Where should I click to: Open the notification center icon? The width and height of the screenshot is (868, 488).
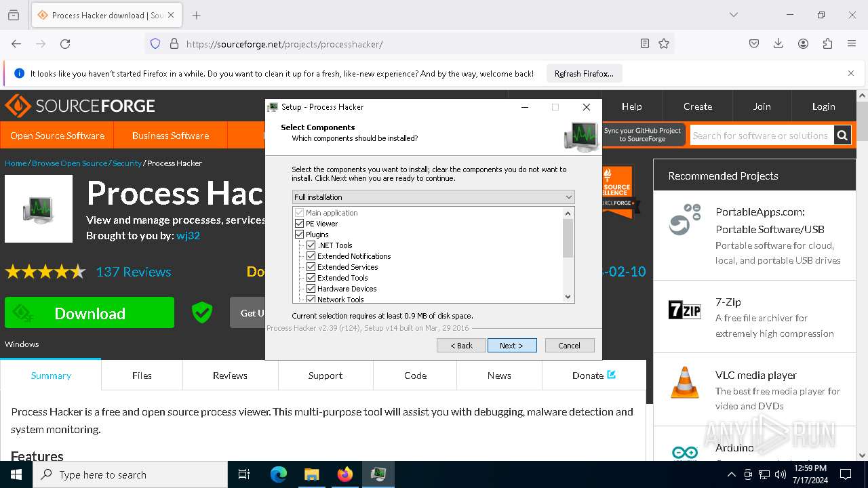(846, 474)
